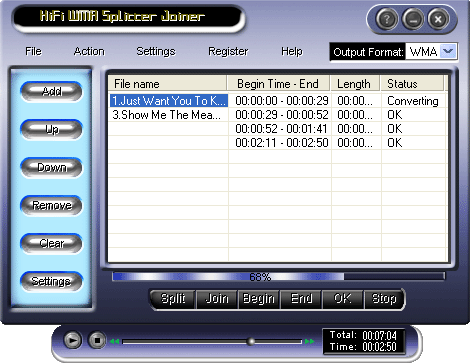Screen dimensions: 470x364
Task: Click the Begin Time - End column header
Action: coord(279,84)
